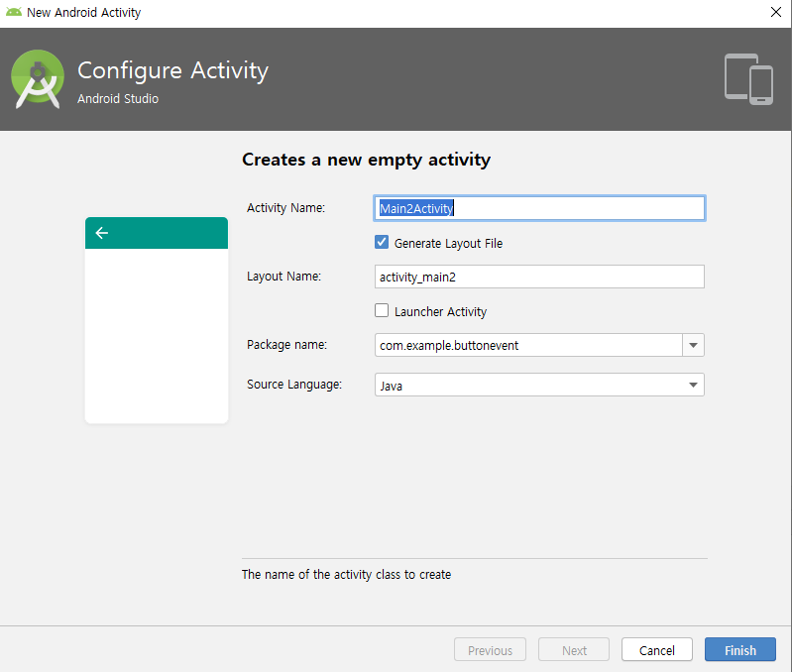Click the Finish button
792x672 pixels.
point(740,650)
